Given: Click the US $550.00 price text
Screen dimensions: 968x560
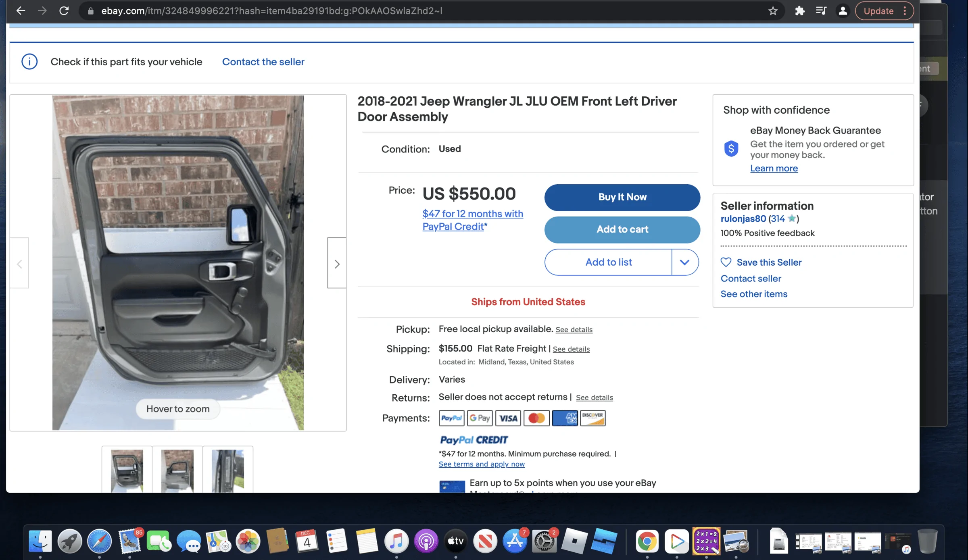Looking at the screenshot, I should coord(469,194).
